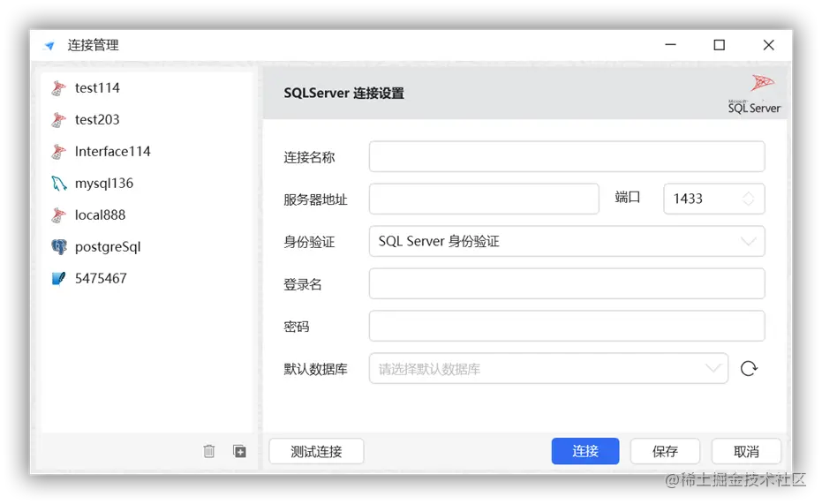Click the blue 连接 button
Screen dimensions: 822x504
pyautogui.click(x=585, y=451)
